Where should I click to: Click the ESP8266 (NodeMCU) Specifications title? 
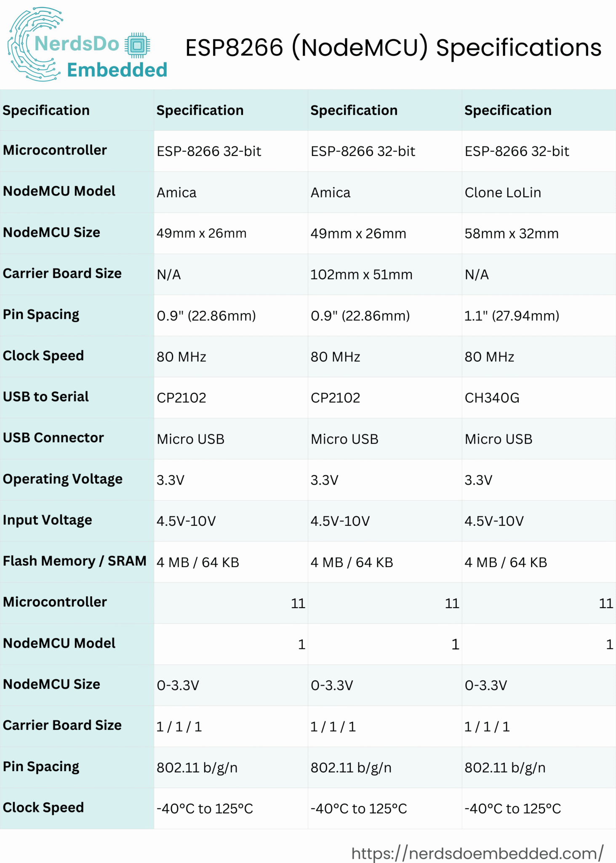(393, 47)
